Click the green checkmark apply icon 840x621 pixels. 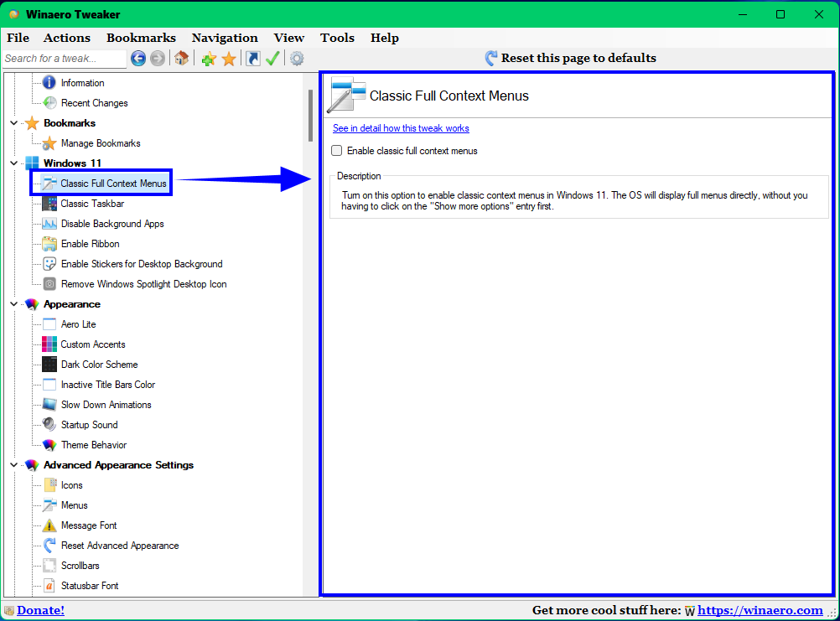[272, 59]
